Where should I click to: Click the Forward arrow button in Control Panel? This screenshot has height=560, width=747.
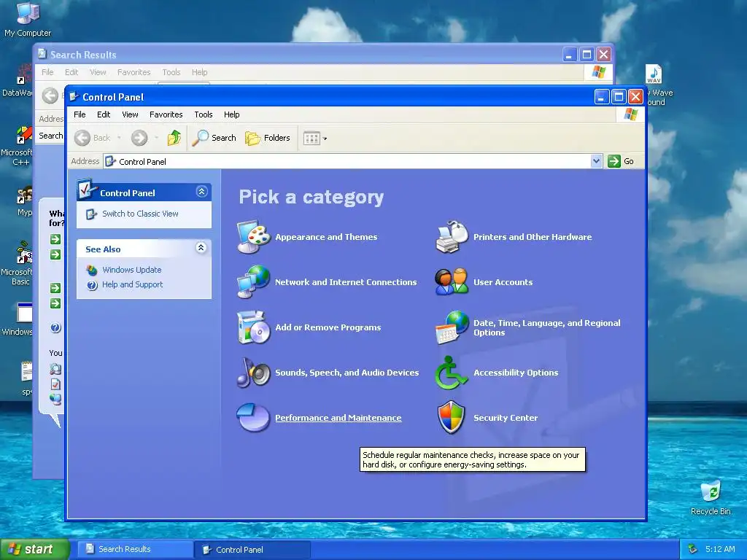[139, 138]
